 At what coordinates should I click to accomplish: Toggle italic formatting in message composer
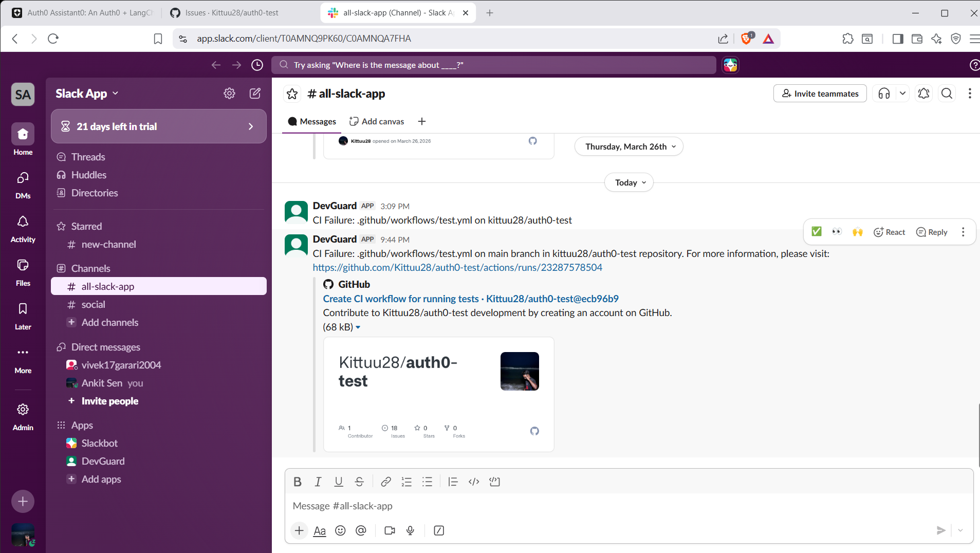pos(318,482)
